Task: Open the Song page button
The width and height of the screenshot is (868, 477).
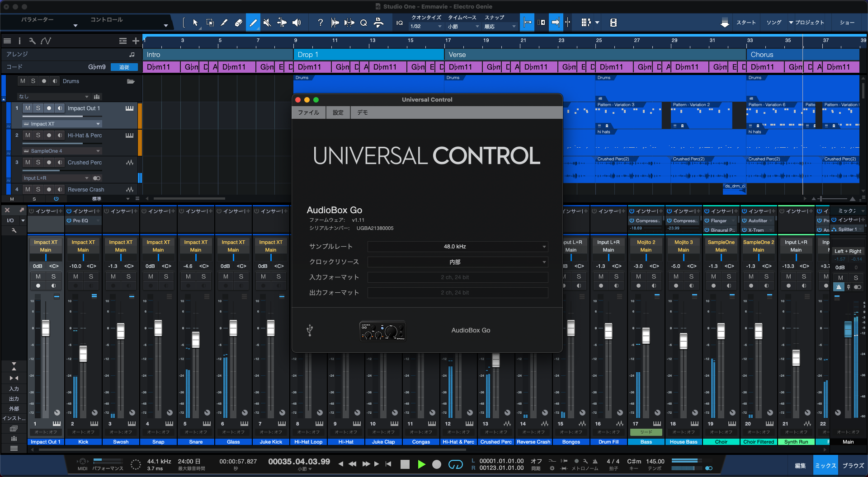Action: pyautogui.click(x=774, y=23)
